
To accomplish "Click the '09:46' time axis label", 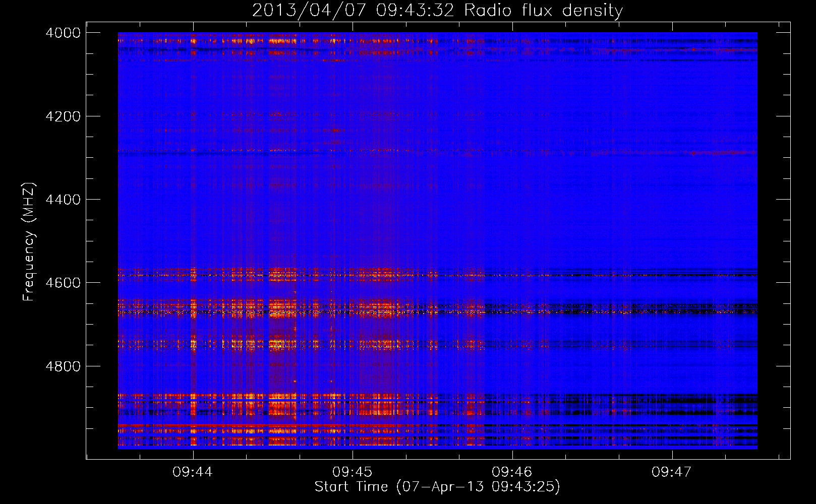I will [512, 472].
